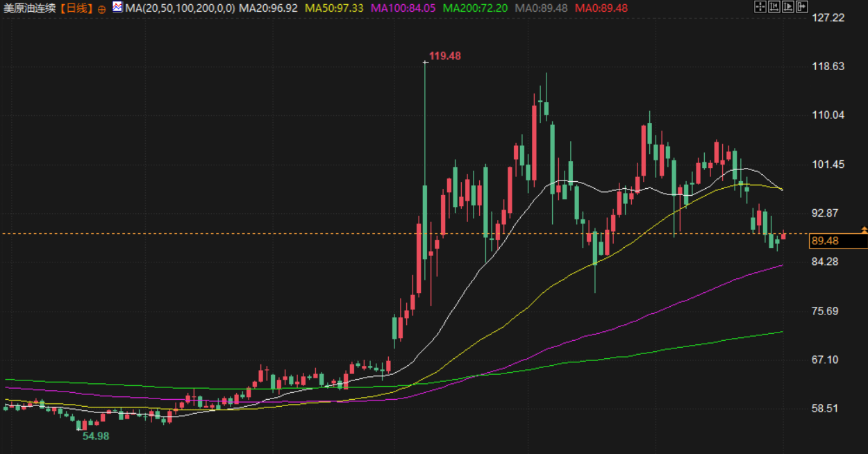The width and height of the screenshot is (868, 454).
Task: Select the MA100:84.05 magenta legend label
Action: (x=403, y=8)
